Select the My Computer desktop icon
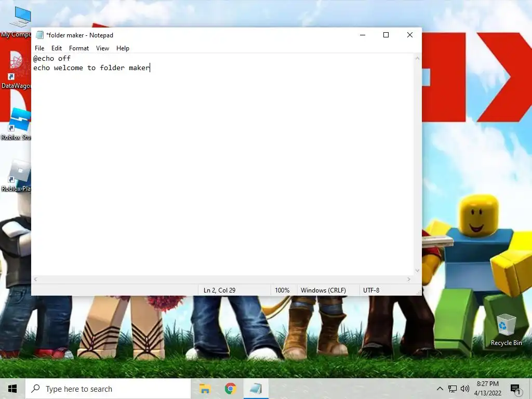The width and height of the screenshot is (532, 399). [16, 22]
